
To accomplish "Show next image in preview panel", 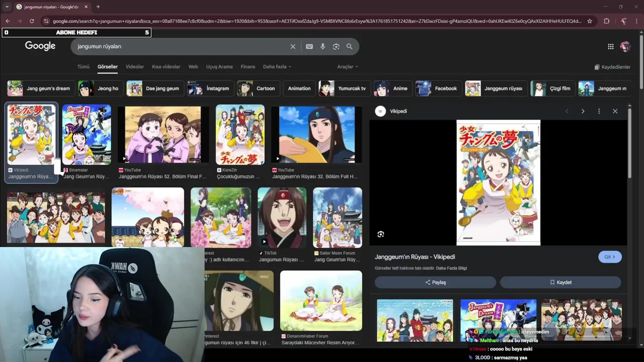I will point(583,111).
